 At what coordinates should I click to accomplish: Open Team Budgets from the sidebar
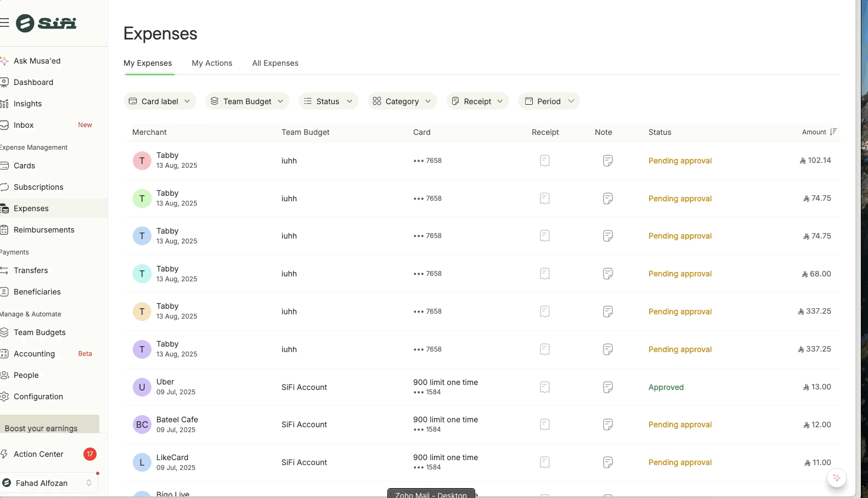40,332
